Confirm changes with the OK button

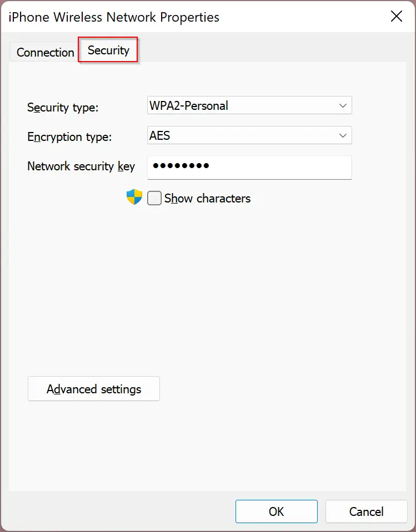277,511
